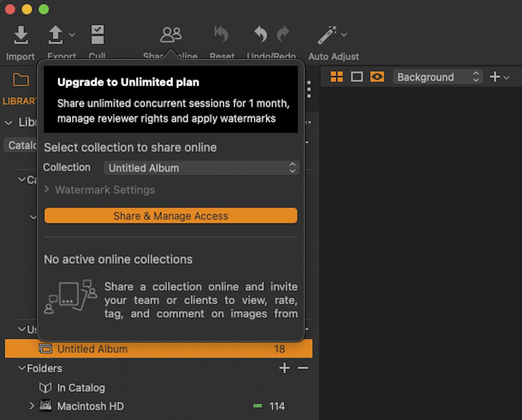This screenshot has width=522, height=420.
Task: Select the Import tool icon
Action: 20,34
